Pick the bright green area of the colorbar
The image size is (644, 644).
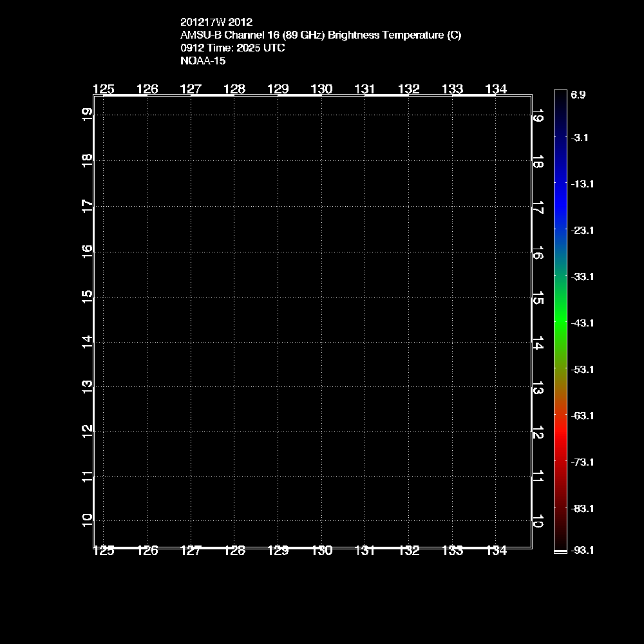[560, 316]
